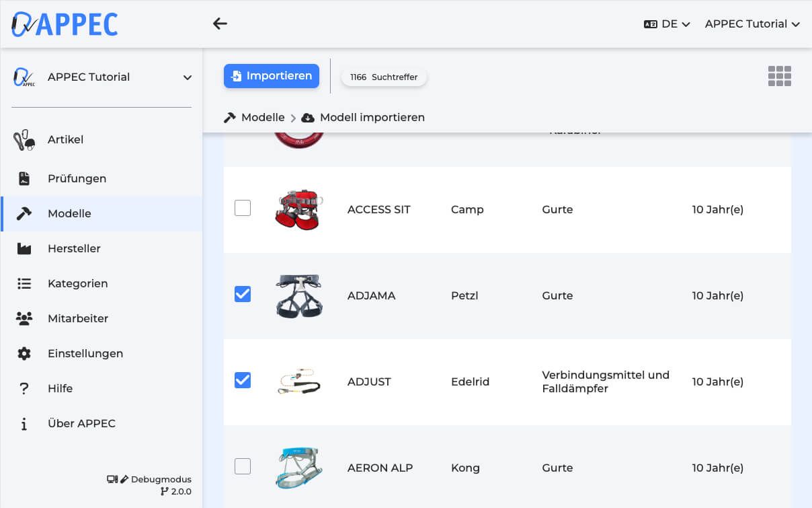Open the DE language dropdown
Screen dimensions: 812x508
[x=667, y=24]
